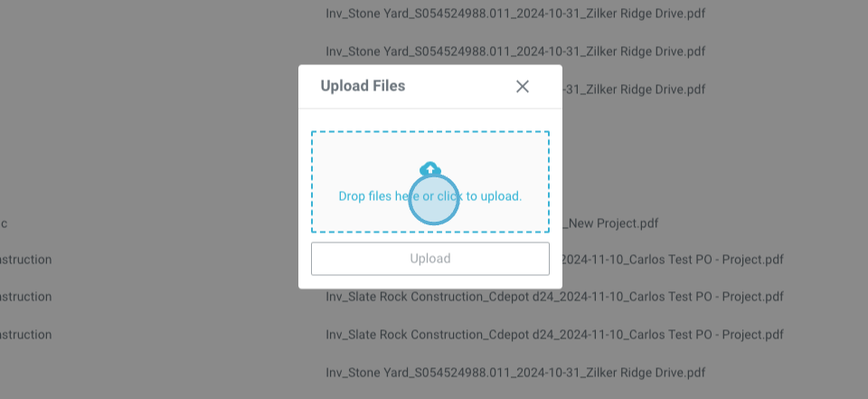
Task: Open the third Zilker Ridge Drive.pdf entry
Action: (633, 90)
